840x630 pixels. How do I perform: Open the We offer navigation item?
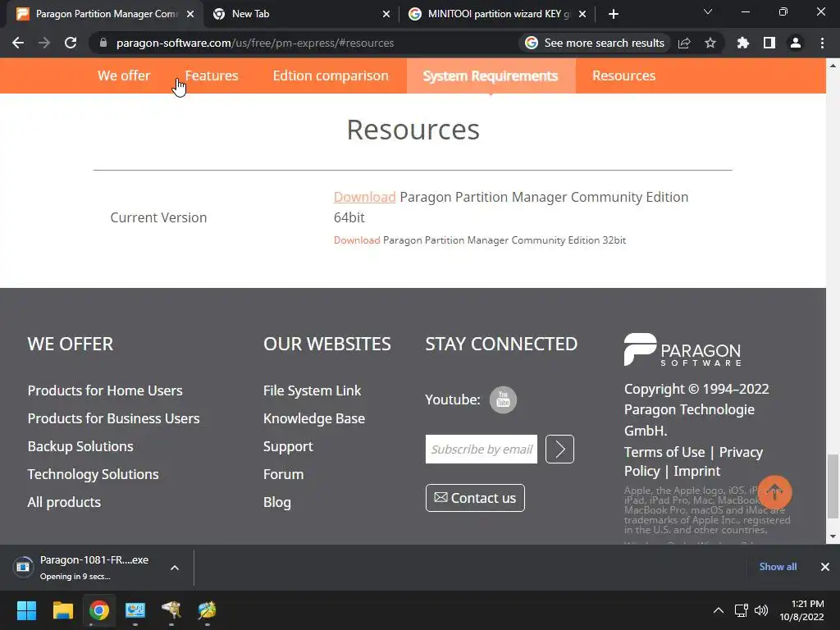tap(124, 75)
